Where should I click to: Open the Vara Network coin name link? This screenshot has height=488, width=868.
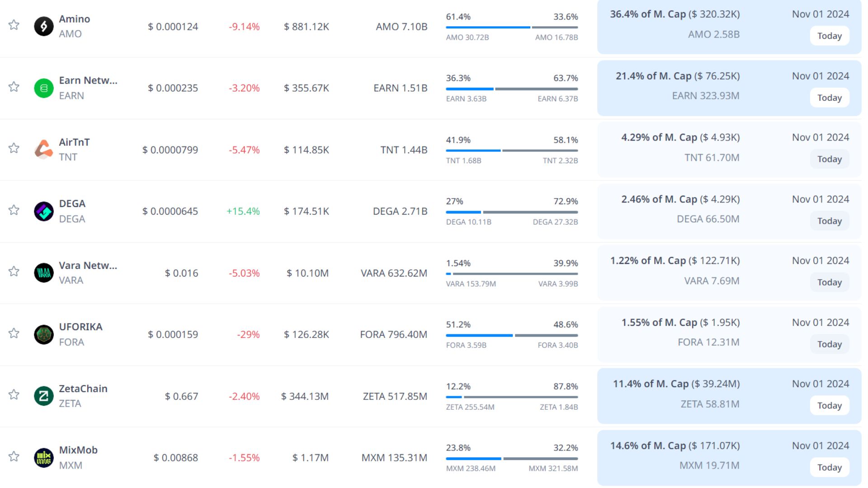pos(88,265)
